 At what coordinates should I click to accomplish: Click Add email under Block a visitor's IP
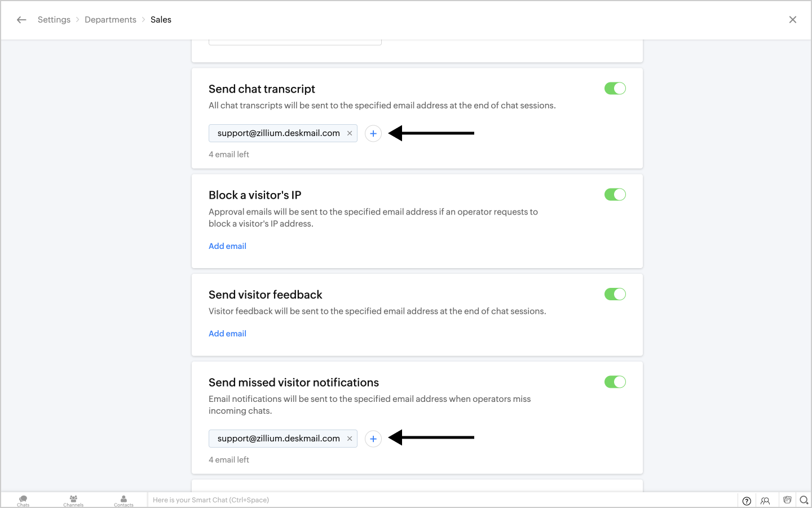[x=227, y=246]
